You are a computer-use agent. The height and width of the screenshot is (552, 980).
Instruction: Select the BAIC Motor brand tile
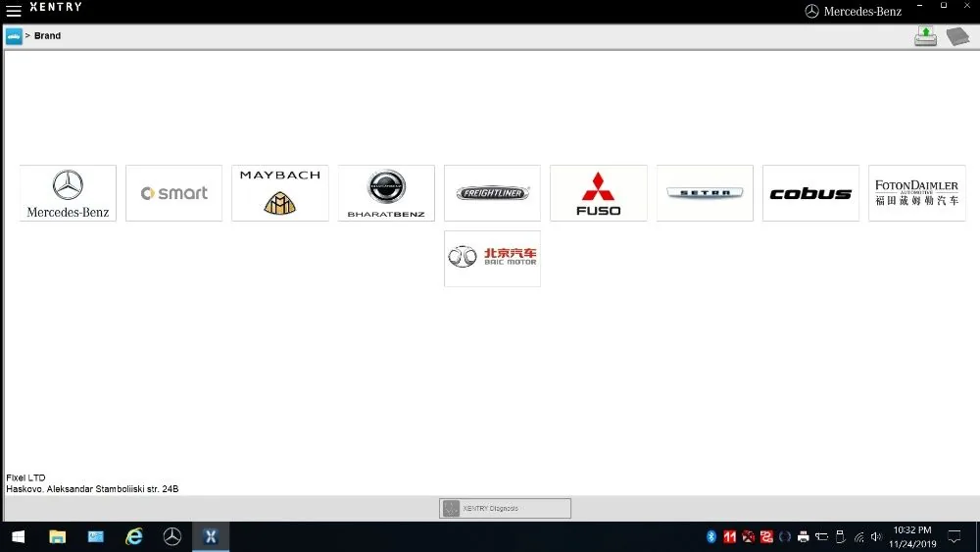click(x=493, y=259)
